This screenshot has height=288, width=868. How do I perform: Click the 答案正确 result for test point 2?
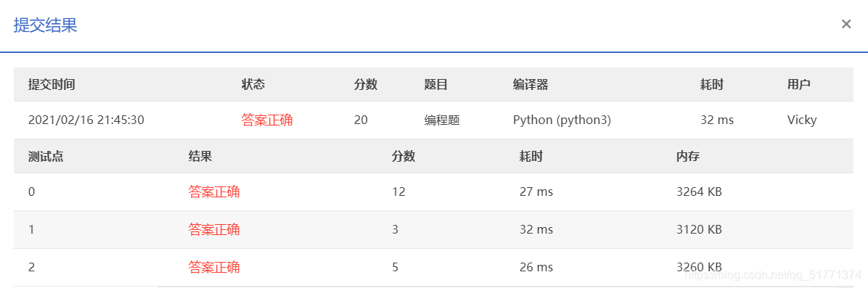coord(213,268)
